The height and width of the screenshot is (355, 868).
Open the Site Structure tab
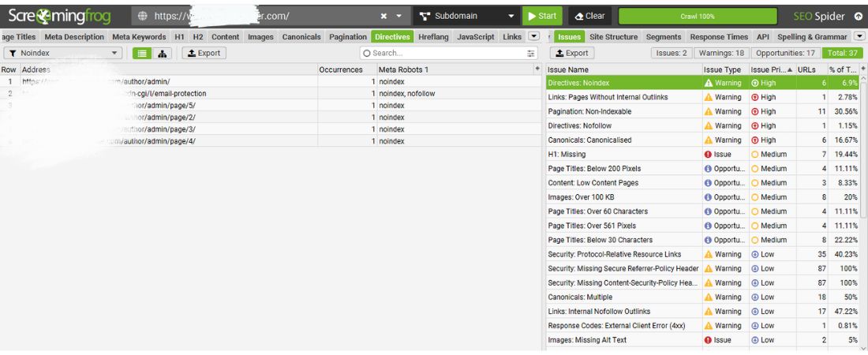(613, 36)
